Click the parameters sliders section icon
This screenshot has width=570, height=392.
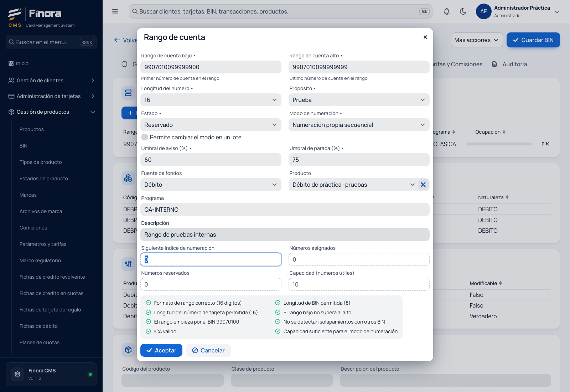point(128,264)
